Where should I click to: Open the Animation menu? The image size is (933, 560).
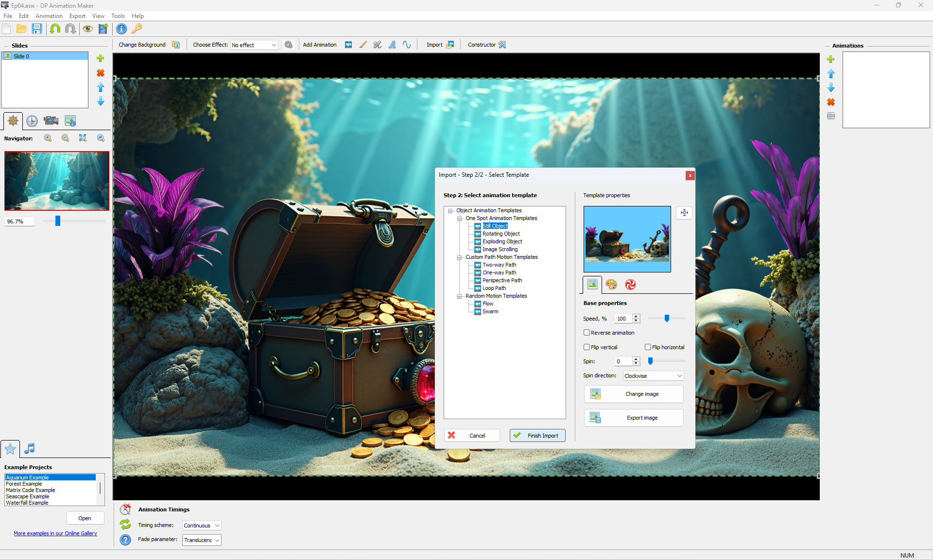click(49, 16)
